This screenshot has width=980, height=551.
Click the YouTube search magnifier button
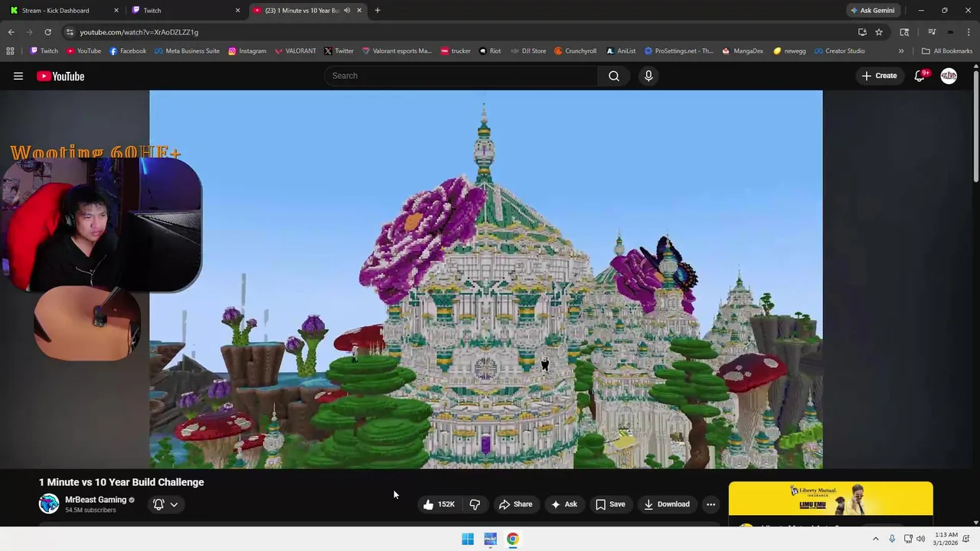(x=614, y=76)
